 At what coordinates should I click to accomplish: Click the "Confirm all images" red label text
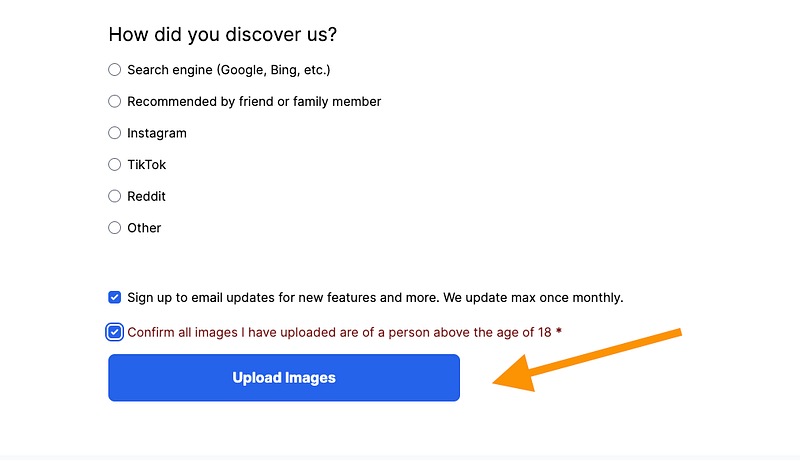coord(339,332)
